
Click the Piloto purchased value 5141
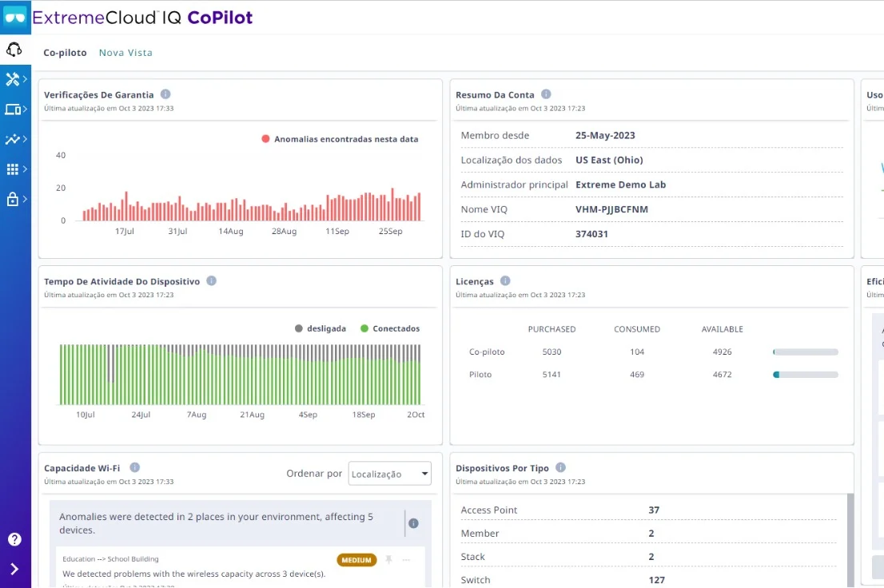pyautogui.click(x=552, y=375)
